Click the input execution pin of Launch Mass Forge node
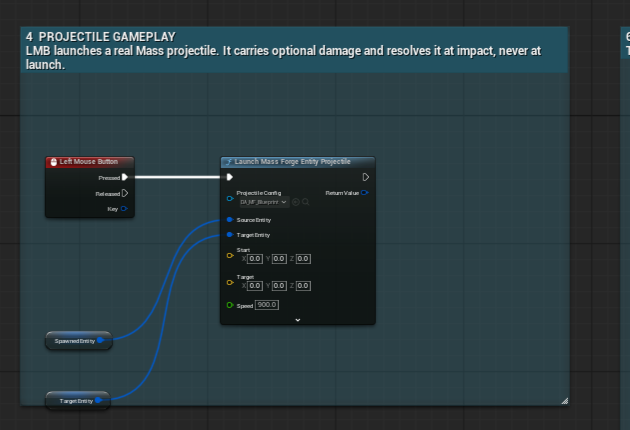Viewport: 630px width, 430px height. pyautogui.click(x=229, y=177)
